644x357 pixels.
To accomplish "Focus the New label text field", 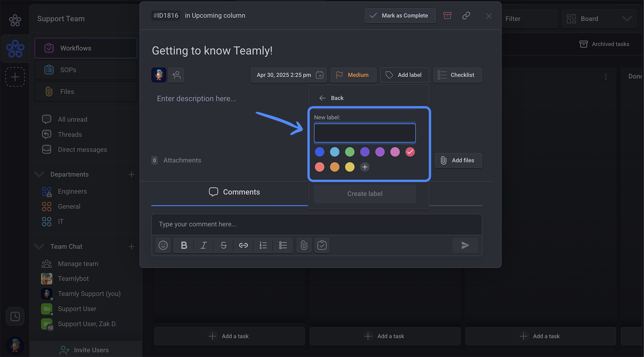I will (x=365, y=133).
